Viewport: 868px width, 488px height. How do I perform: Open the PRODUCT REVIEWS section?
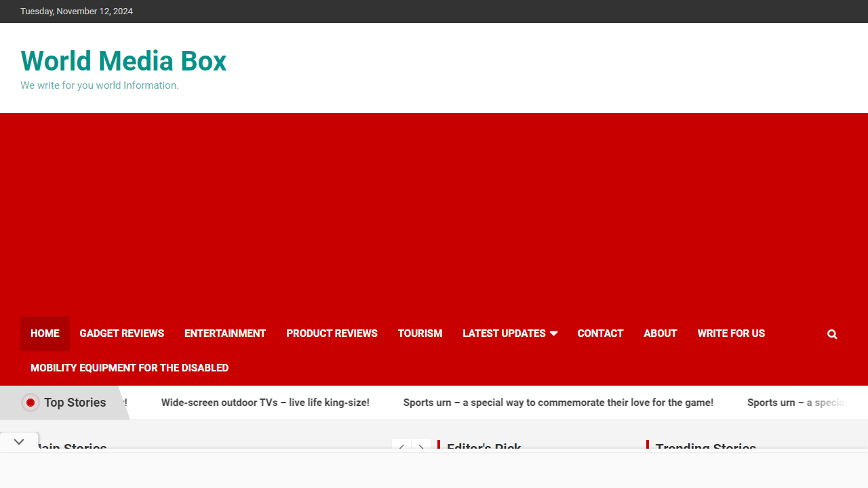coord(332,333)
